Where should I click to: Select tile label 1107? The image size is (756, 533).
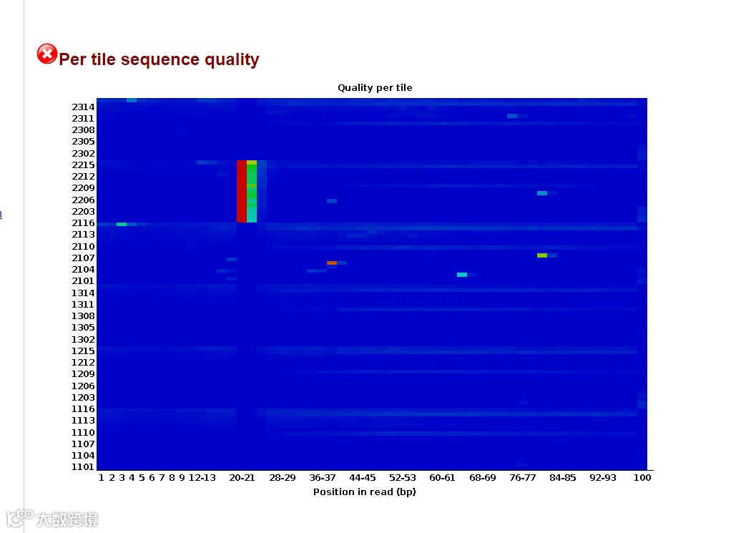(x=83, y=444)
